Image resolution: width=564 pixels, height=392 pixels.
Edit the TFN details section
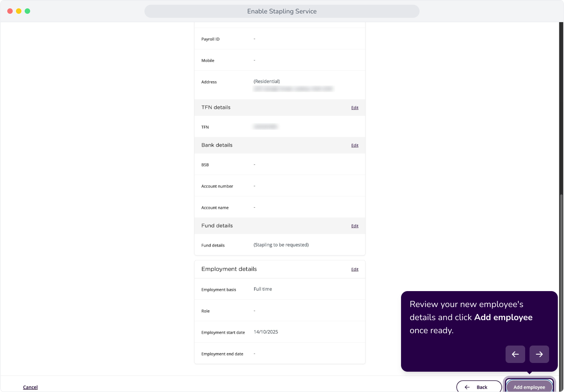coord(355,108)
